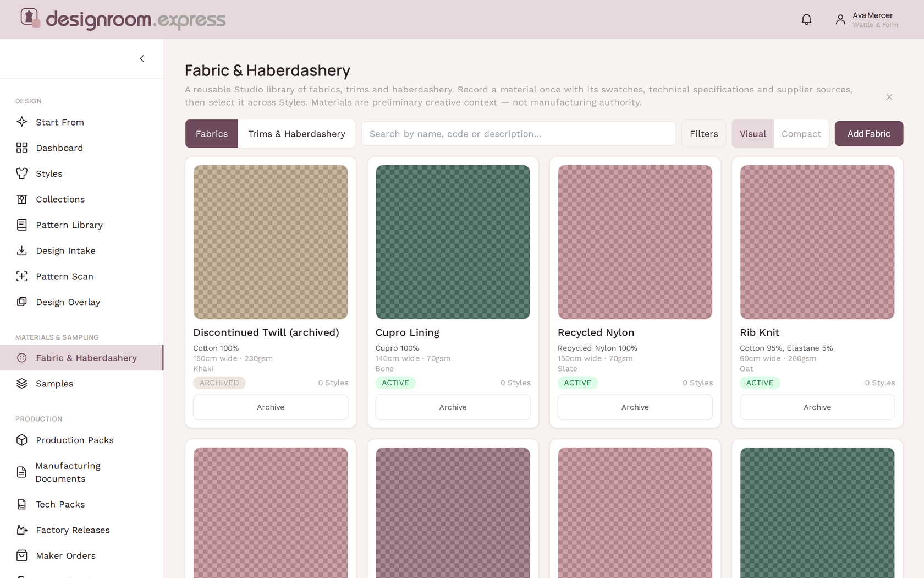924x578 pixels.
Task: Click Recycled Nylon's ACTIVE badge
Action: (x=577, y=383)
